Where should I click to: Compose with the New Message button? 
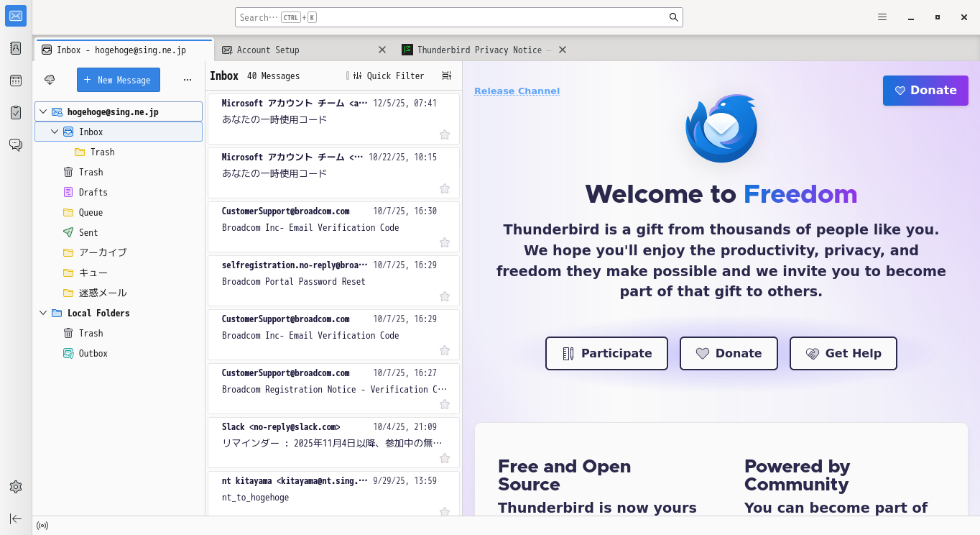pos(119,80)
